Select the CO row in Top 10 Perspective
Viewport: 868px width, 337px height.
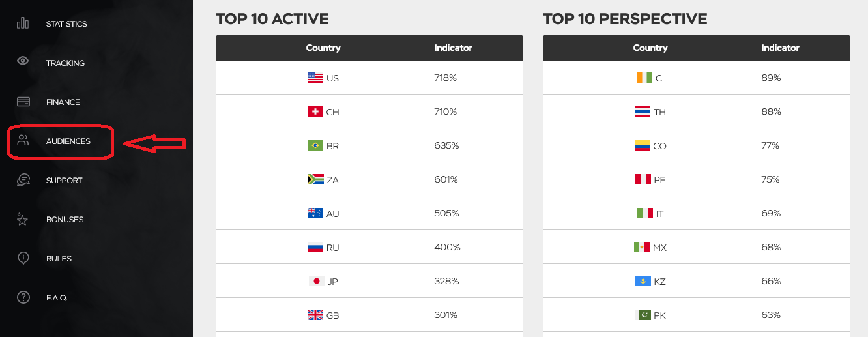697,145
